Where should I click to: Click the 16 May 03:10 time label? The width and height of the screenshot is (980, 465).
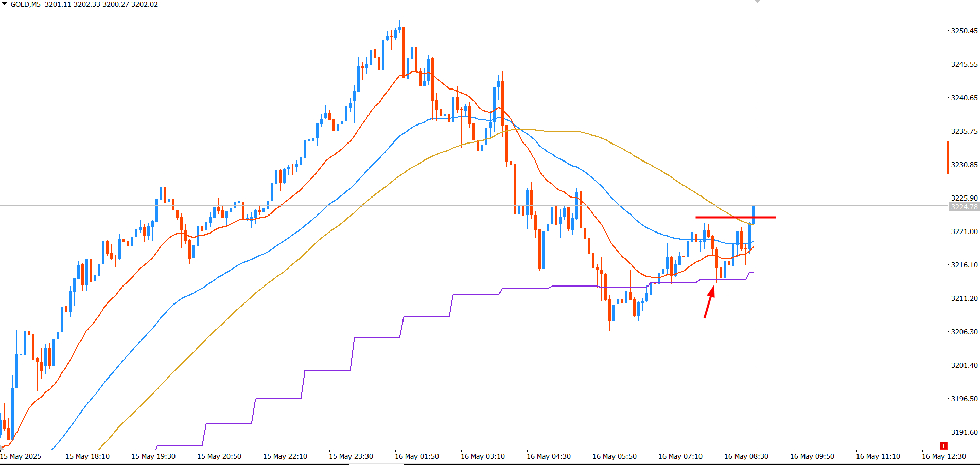click(x=483, y=456)
